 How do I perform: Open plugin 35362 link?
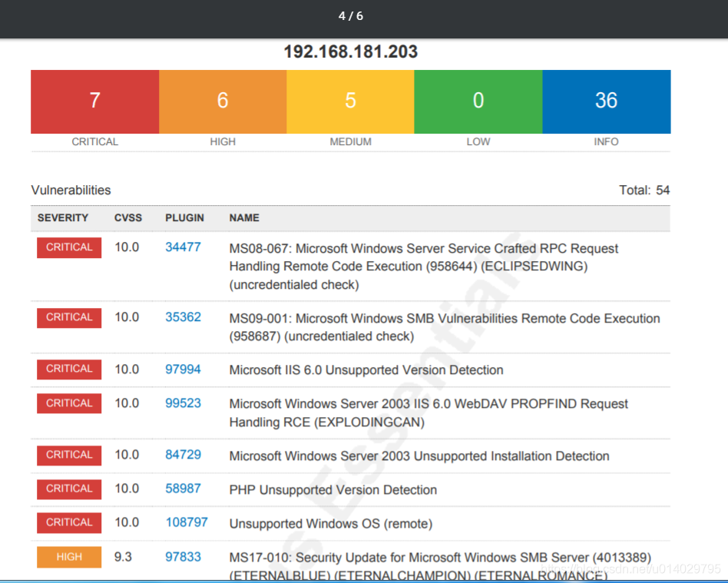(x=183, y=317)
